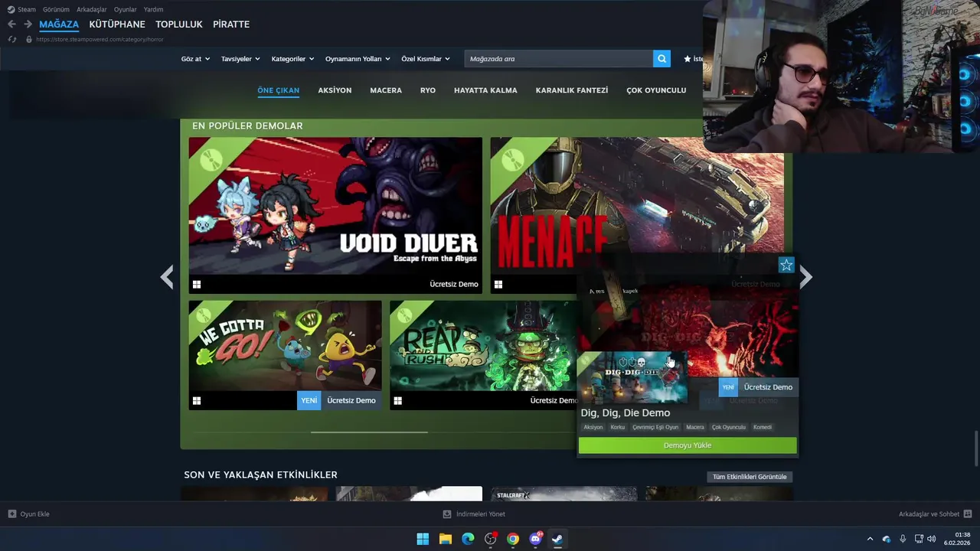Switch to the KÜTÜPHANE section
The height and width of the screenshot is (551, 980).
[117, 24]
